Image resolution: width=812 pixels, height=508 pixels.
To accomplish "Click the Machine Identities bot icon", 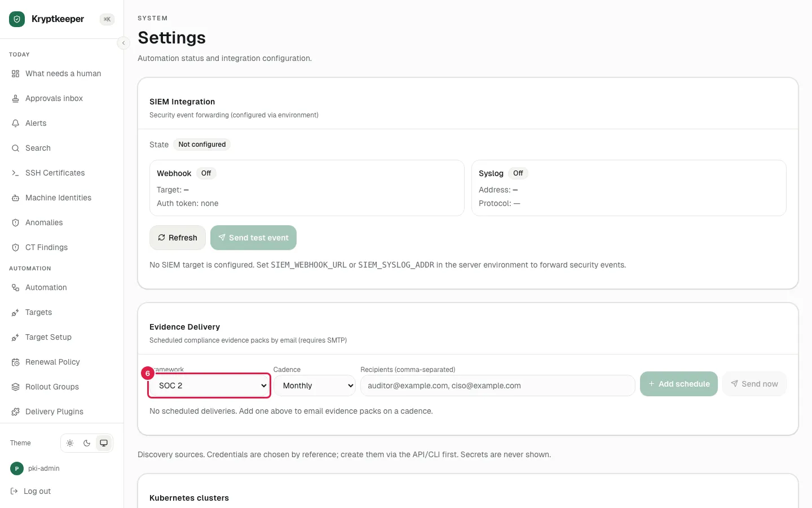I will [x=15, y=198].
